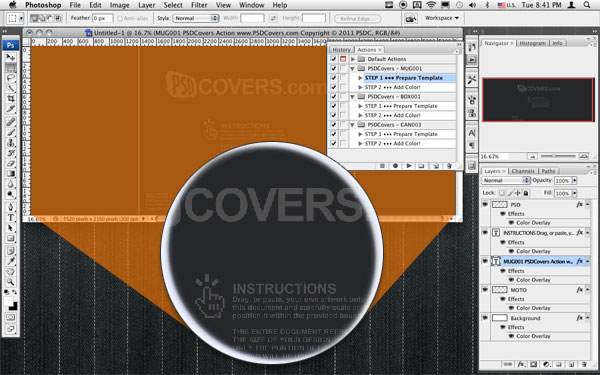
Task: Open the Layer menu
Action: click(147, 5)
